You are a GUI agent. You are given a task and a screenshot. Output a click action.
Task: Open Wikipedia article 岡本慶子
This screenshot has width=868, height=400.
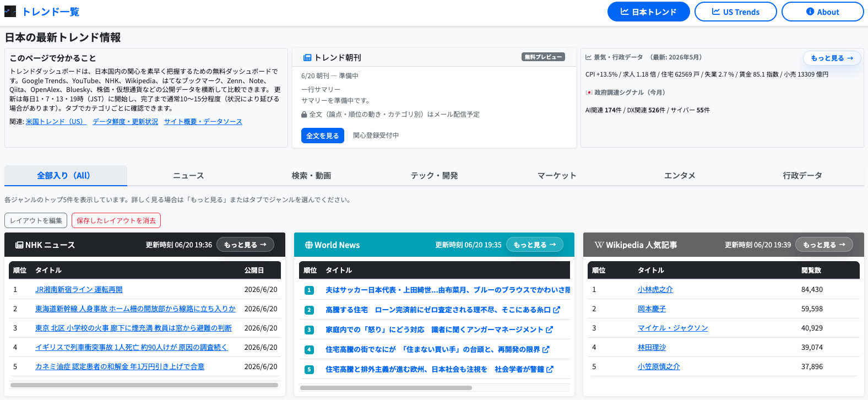click(x=652, y=309)
